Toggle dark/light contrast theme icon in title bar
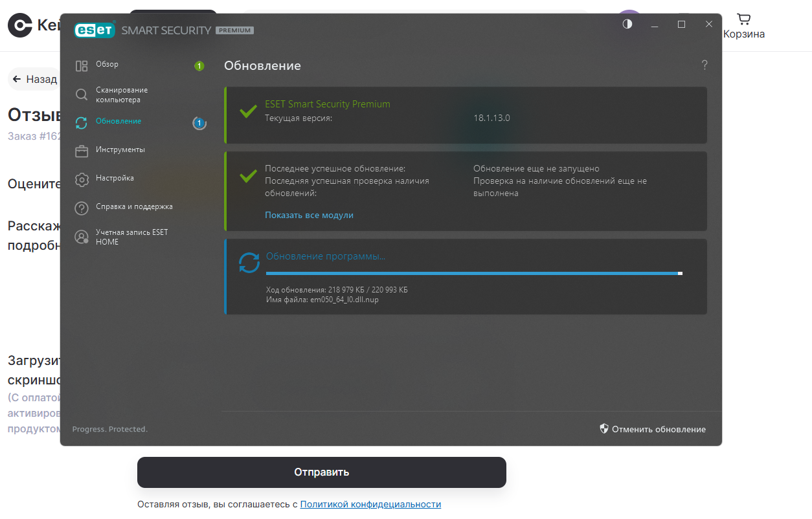 (627, 24)
